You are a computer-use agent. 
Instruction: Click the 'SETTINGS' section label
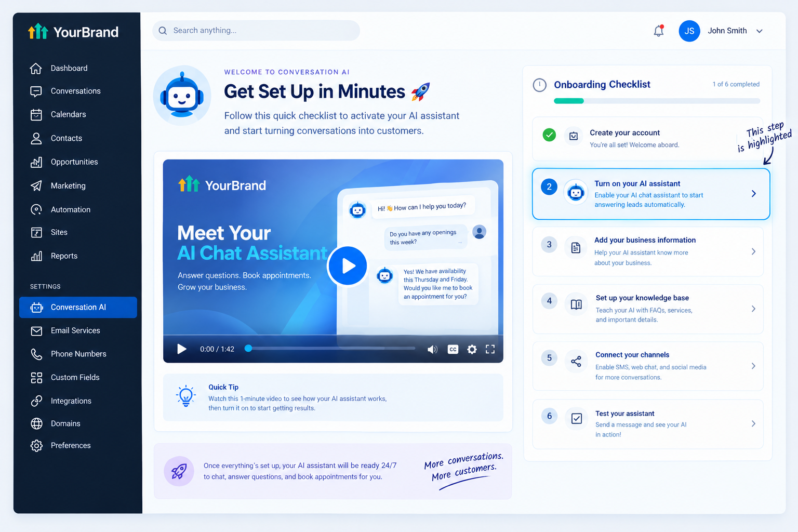[45, 287]
